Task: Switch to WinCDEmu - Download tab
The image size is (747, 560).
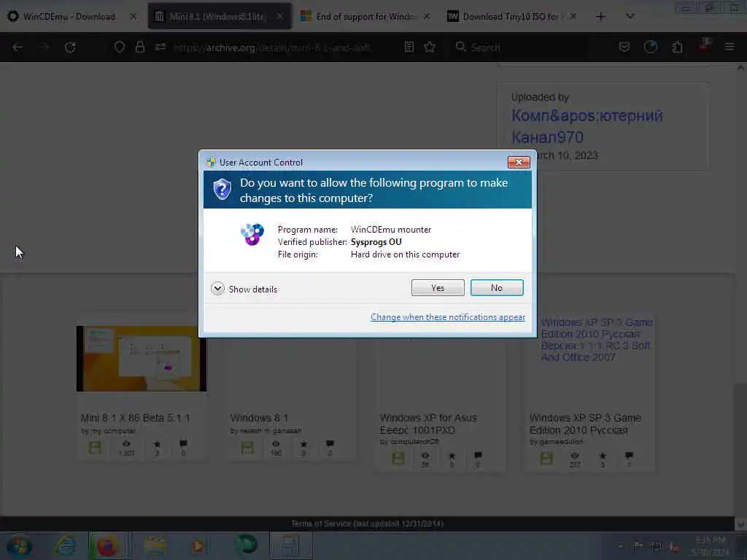Action: (69, 17)
